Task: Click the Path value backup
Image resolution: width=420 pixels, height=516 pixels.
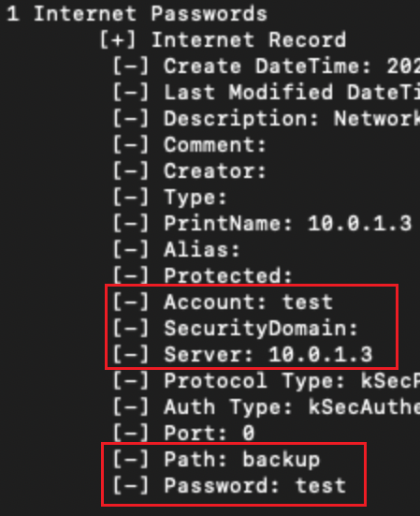Action: click(281, 460)
